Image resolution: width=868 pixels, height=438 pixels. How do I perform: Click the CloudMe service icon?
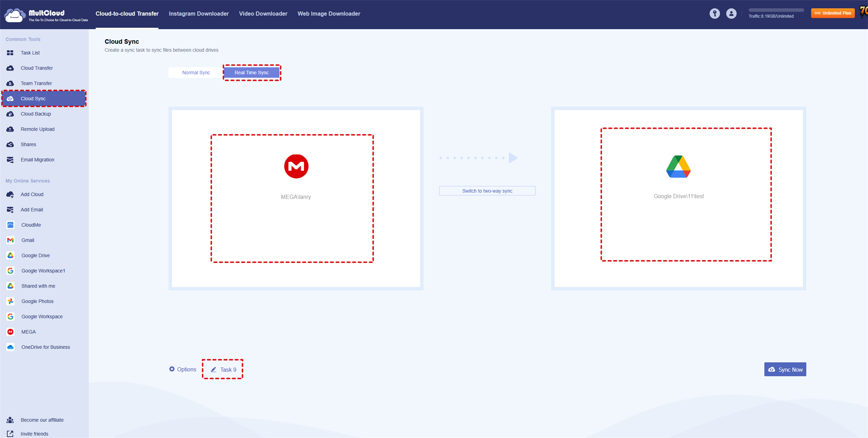(10, 225)
